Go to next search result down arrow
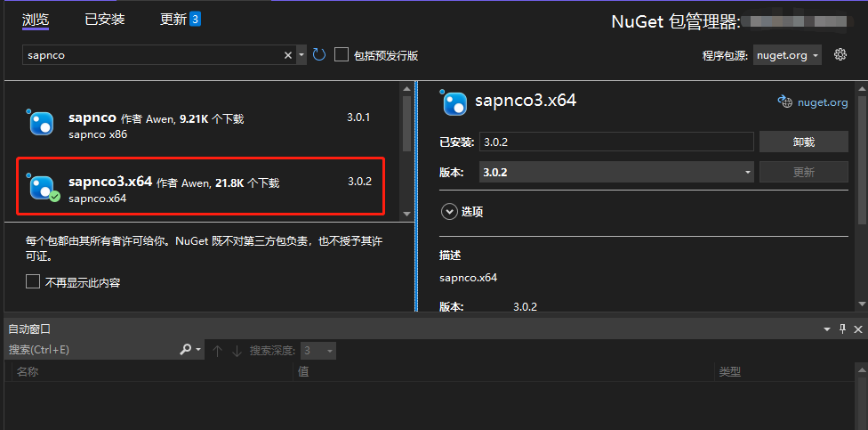Image resolution: width=868 pixels, height=430 pixels. (x=237, y=350)
